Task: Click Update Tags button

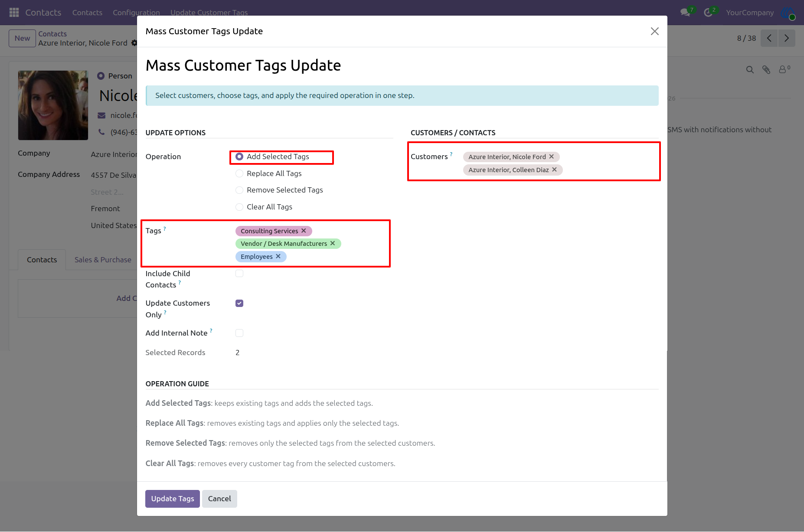Action: pyautogui.click(x=173, y=499)
